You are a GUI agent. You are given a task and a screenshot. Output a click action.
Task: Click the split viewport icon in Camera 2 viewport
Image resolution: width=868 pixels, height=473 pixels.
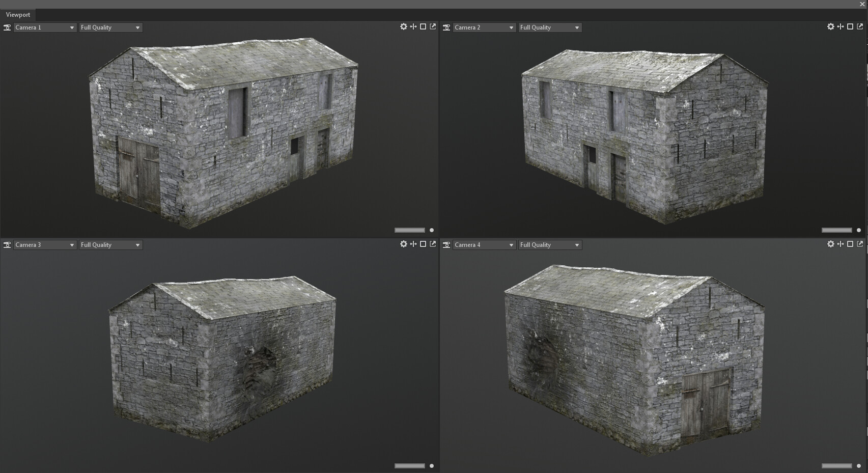click(840, 26)
